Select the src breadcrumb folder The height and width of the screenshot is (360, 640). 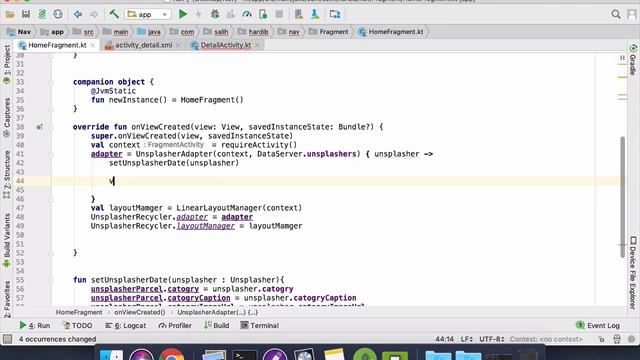click(83, 32)
